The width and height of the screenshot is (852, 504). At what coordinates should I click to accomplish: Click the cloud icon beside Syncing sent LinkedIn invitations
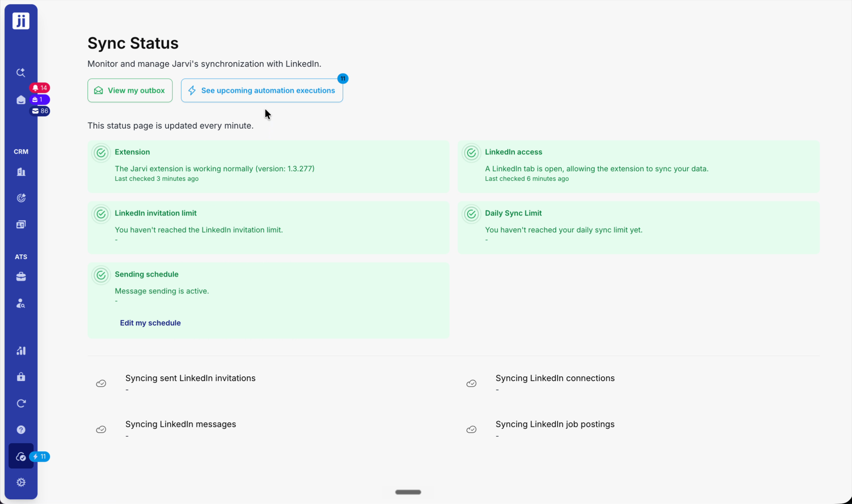point(101,384)
